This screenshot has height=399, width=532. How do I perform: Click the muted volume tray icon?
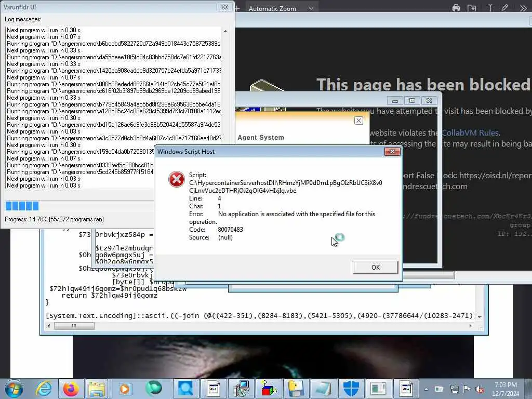tap(480, 389)
